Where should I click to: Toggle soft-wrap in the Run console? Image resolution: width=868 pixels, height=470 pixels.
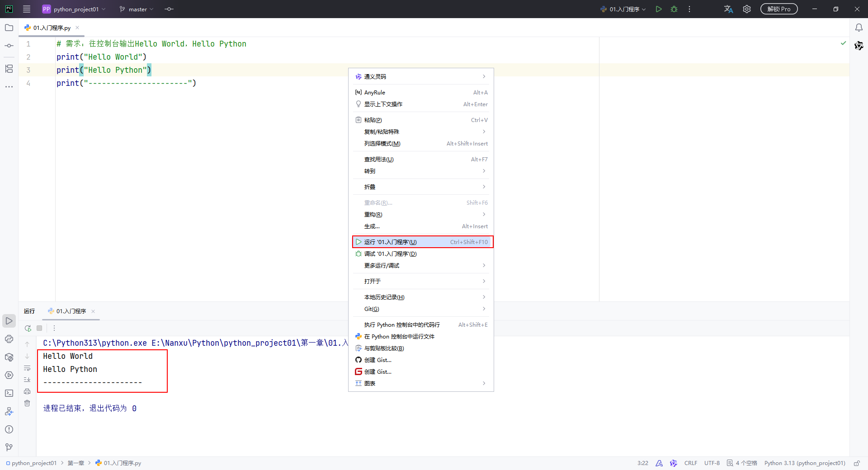click(27, 368)
